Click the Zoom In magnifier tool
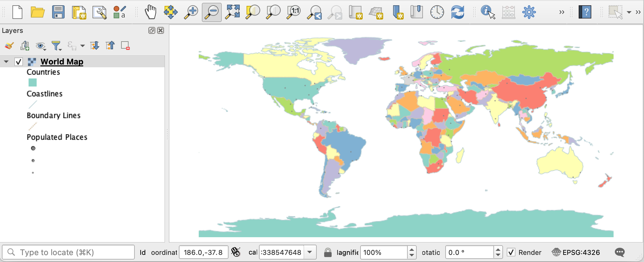The width and height of the screenshot is (644, 262). pyautogui.click(x=191, y=12)
